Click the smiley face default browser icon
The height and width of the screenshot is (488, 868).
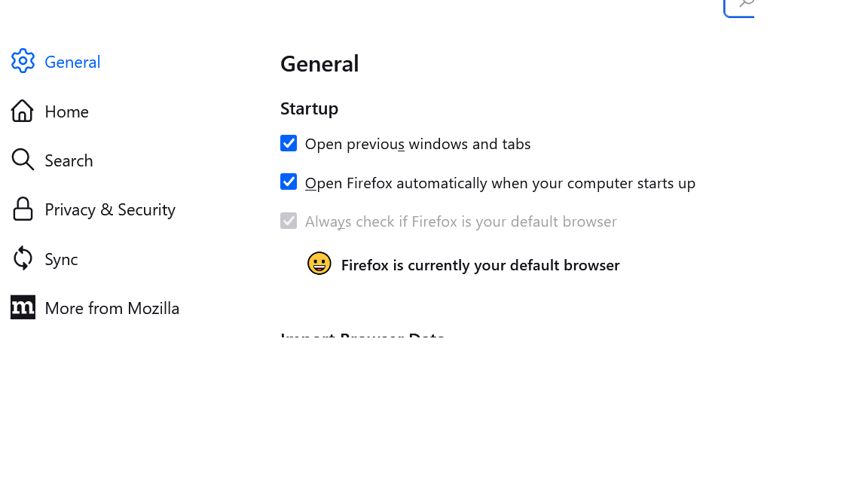[319, 264]
